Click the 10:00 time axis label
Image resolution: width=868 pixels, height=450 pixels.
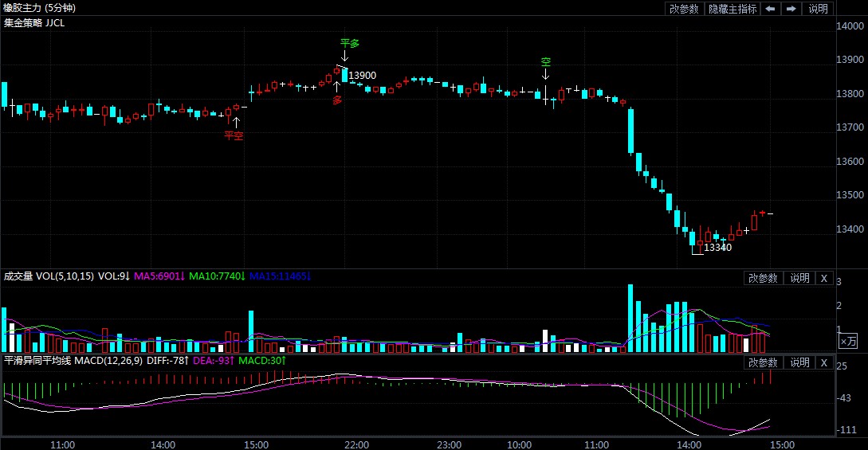[519, 444]
